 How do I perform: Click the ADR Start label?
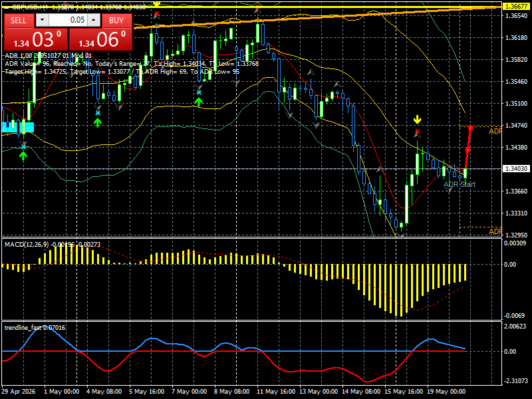(460, 184)
